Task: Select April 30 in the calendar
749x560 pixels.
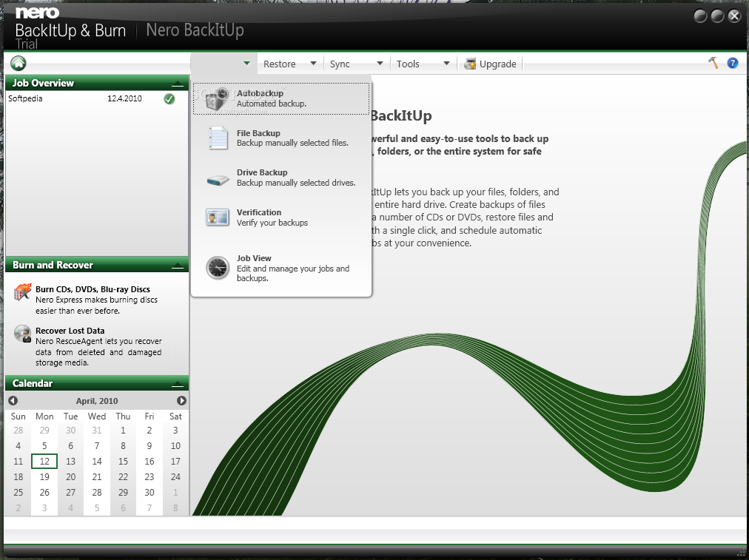Action: [x=149, y=492]
